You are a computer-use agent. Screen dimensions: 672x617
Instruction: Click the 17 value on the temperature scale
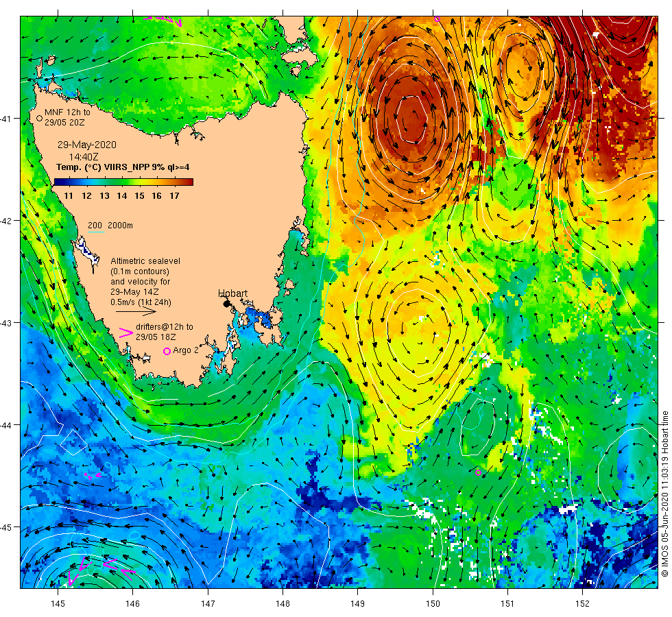(x=174, y=196)
